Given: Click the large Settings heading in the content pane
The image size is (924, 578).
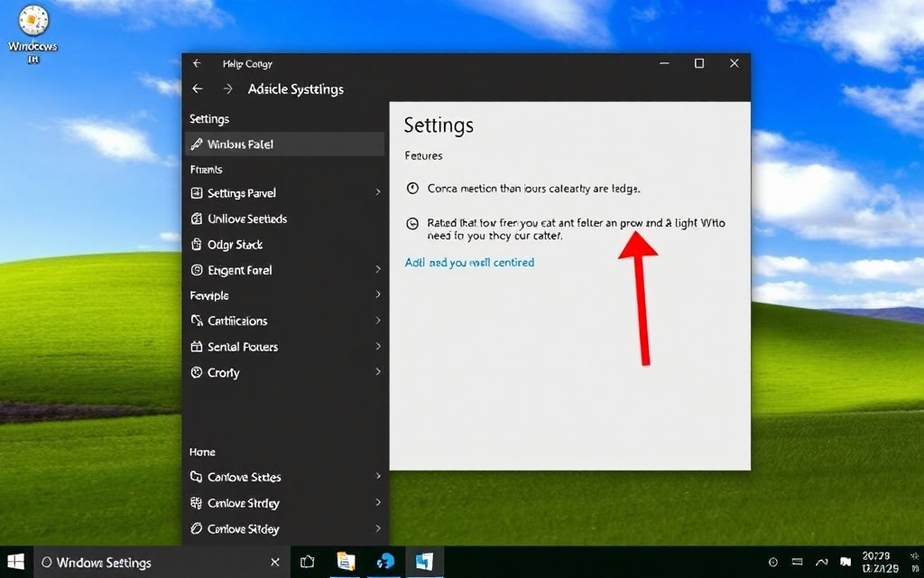Looking at the screenshot, I should 439,126.
